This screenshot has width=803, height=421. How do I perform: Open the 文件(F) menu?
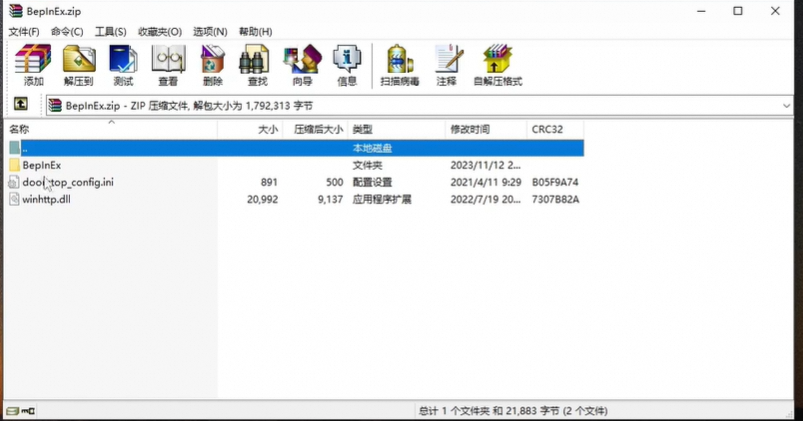[x=24, y=32]
